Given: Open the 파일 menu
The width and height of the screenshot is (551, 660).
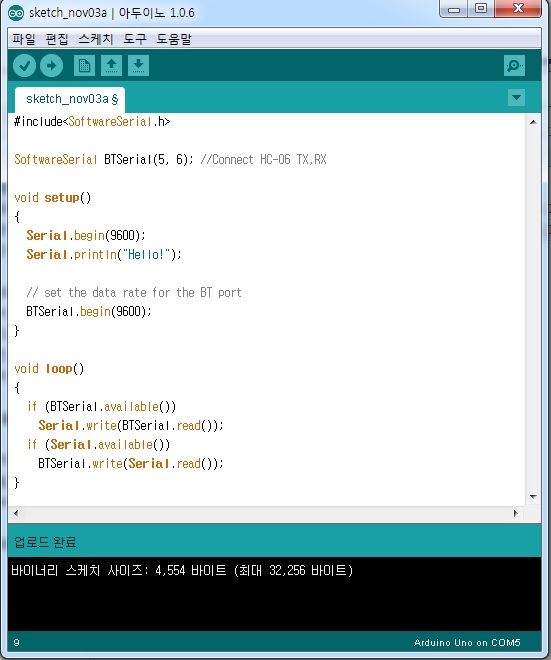Looking at the screenshot, I should (23, 39).
